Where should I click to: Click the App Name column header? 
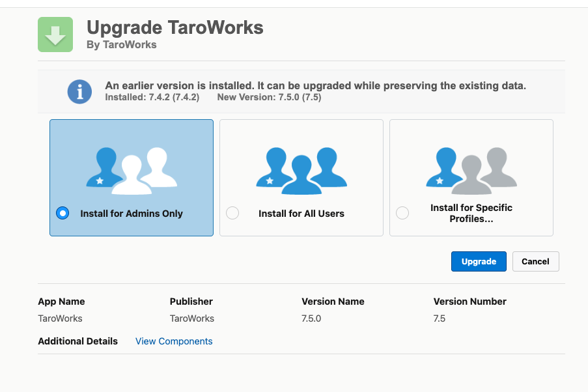pos(61,301)
